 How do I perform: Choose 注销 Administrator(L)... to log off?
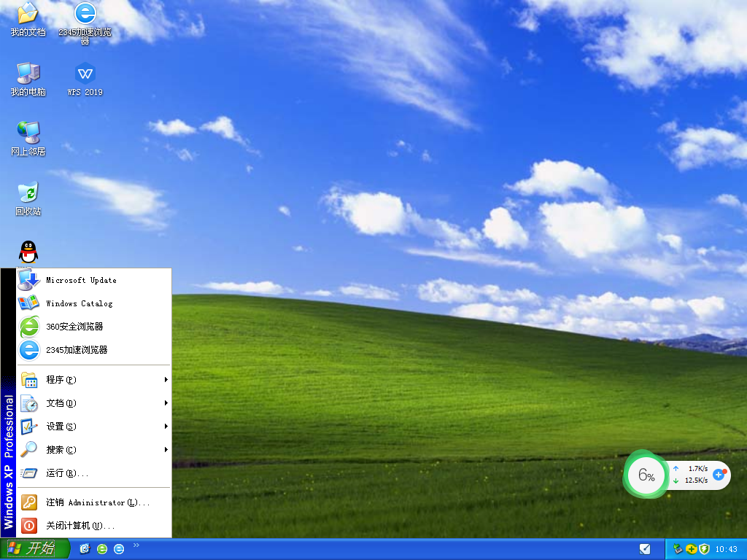click(94, 502)
